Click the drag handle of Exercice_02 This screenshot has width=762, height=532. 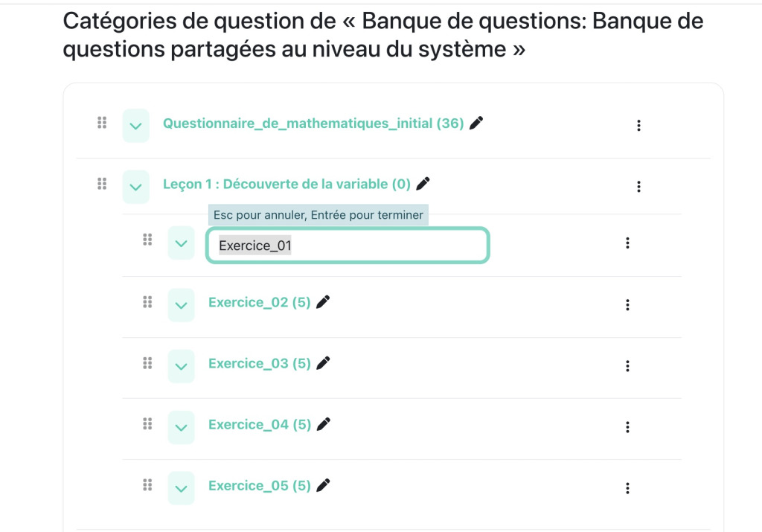coord(147,301)
